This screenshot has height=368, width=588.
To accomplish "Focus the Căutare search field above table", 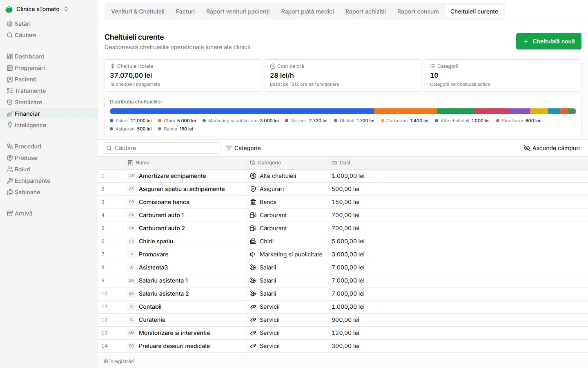I will tap(162, 148).
